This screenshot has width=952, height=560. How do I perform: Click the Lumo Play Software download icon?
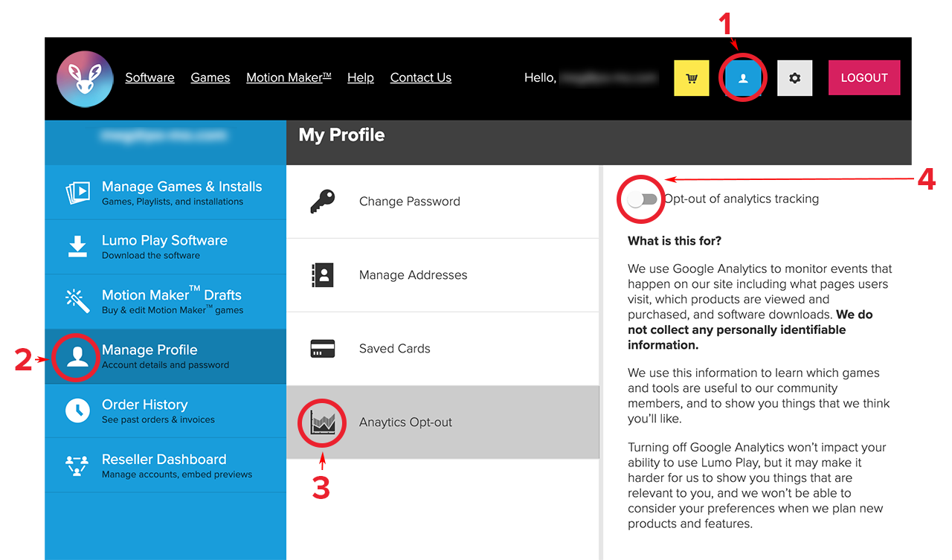coord(77,246)
